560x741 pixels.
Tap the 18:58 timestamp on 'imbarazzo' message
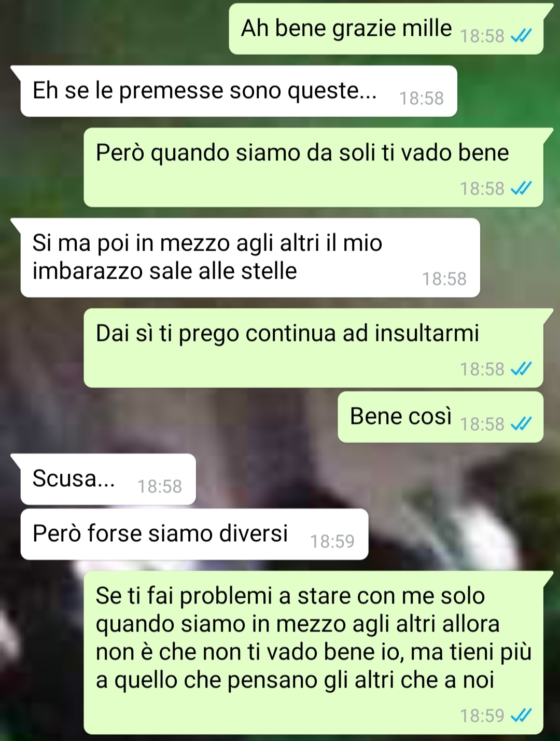click(x=444, y=279)
